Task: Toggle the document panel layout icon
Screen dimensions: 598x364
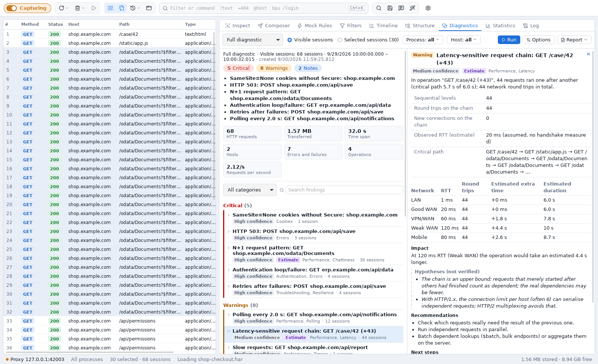Action: 122,8
